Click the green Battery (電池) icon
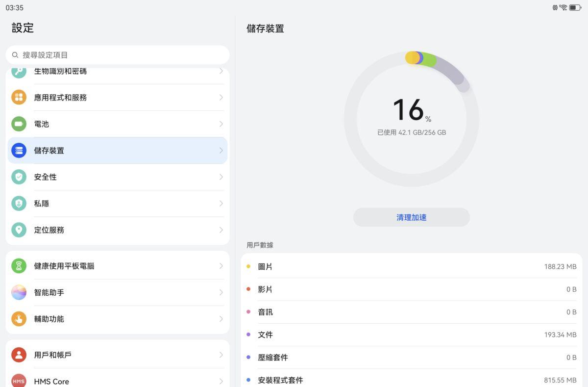The height and width of the screenshot is (387, 588). (19, 124)
